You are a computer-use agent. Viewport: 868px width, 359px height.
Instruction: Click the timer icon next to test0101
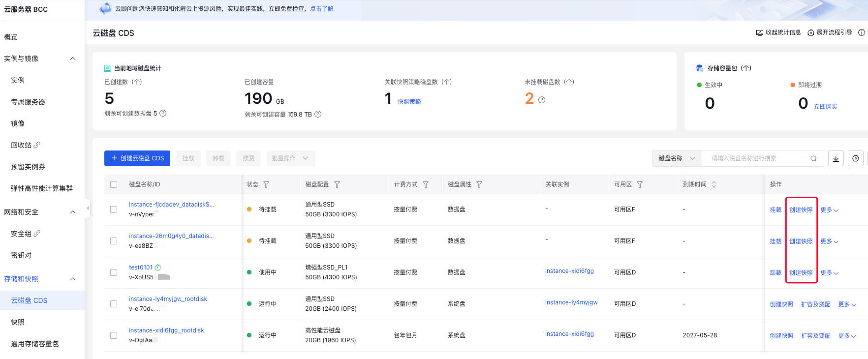pyautogui.click(x=158, y=268)
